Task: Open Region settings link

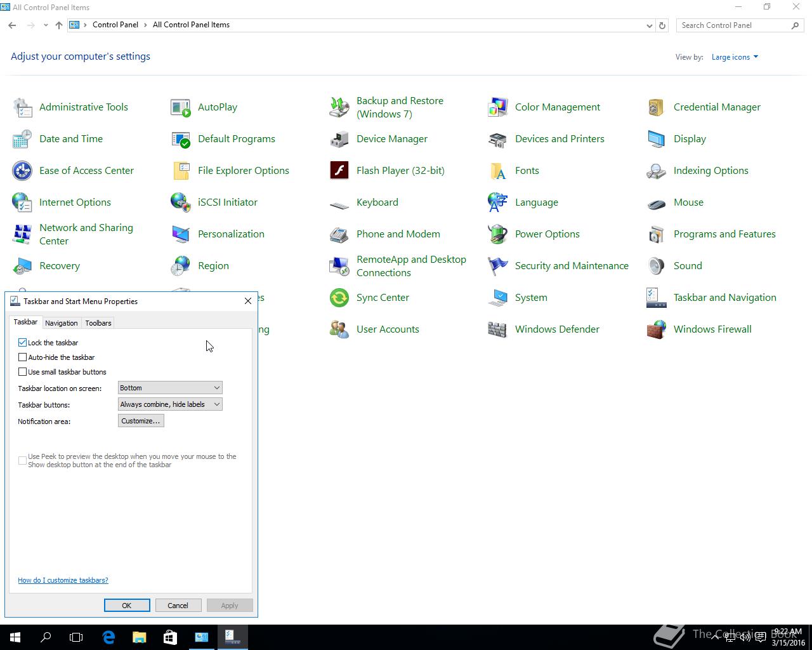Action: tap(213, 266)
